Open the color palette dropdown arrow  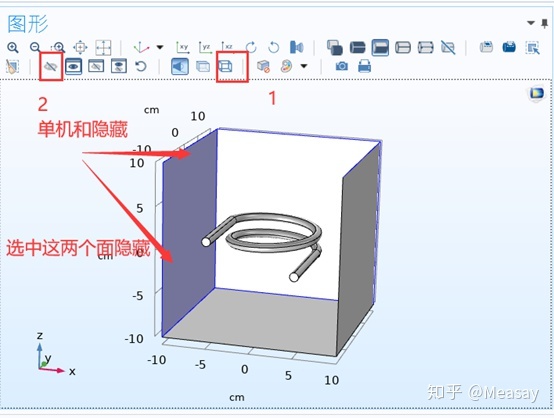pos(304,66)
